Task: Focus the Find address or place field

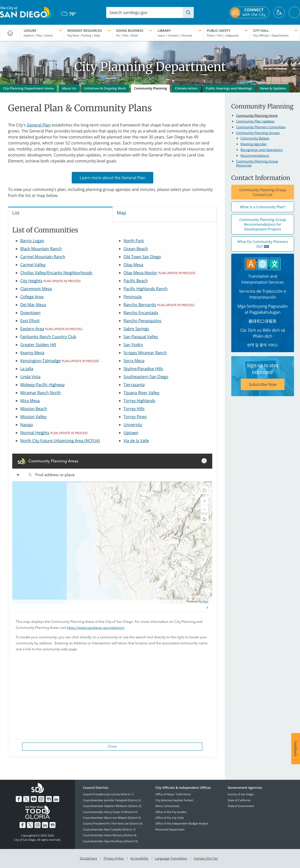Action: [118, 475]
